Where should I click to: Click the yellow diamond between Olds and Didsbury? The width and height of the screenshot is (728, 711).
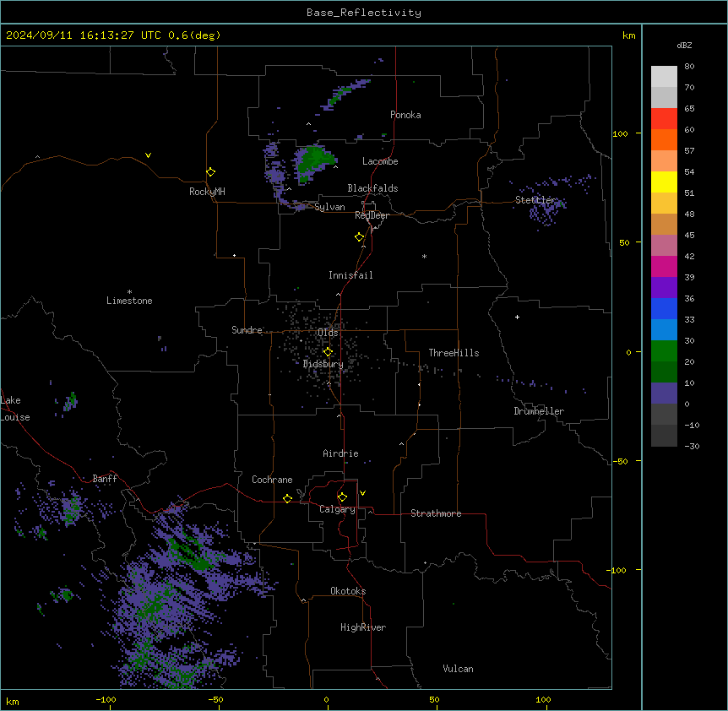click(328, 351)
